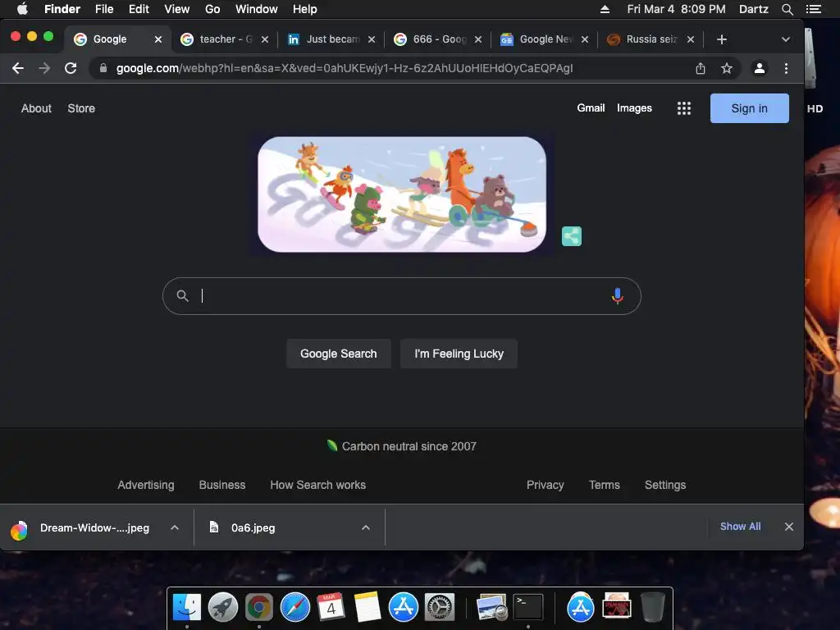Open the Apple menu
The width and height of the screenshot is (840, 630).
(22, 9)
